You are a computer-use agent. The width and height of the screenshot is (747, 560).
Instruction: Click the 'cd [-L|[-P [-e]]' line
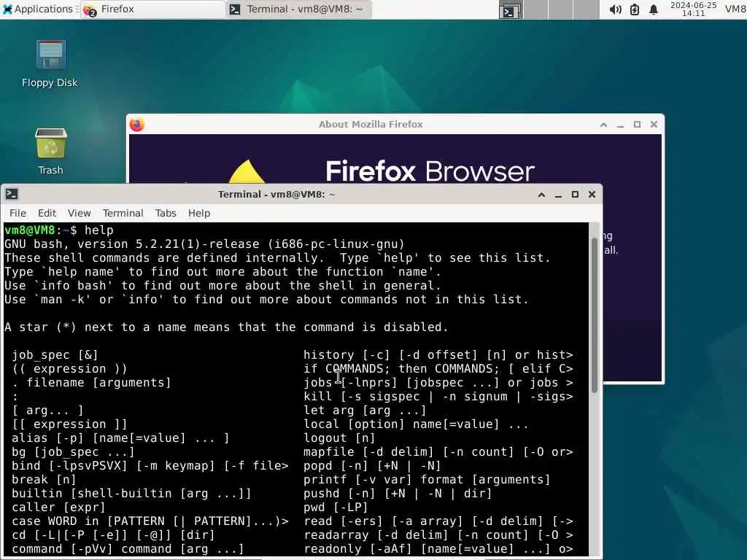pyautogui.click(x=113, y=534)
